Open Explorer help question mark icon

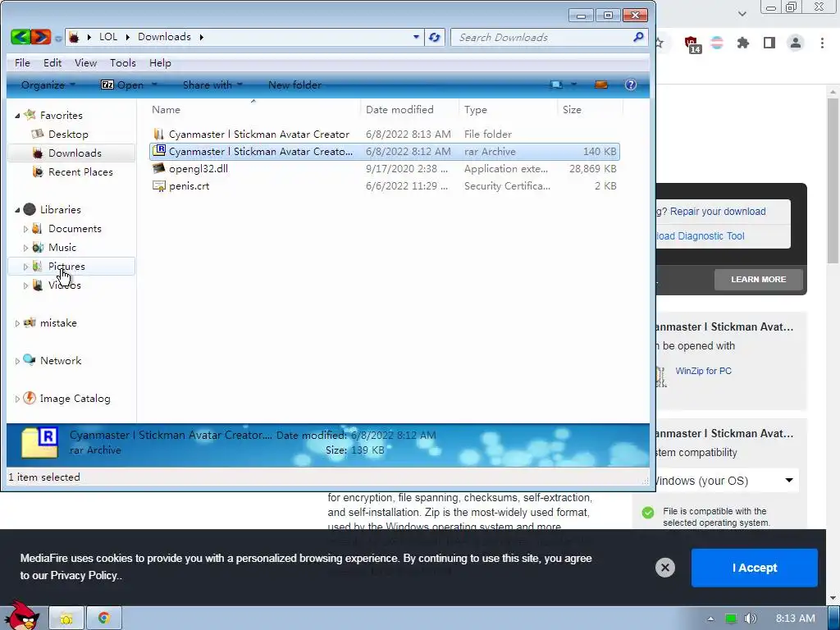coord(631,84)
